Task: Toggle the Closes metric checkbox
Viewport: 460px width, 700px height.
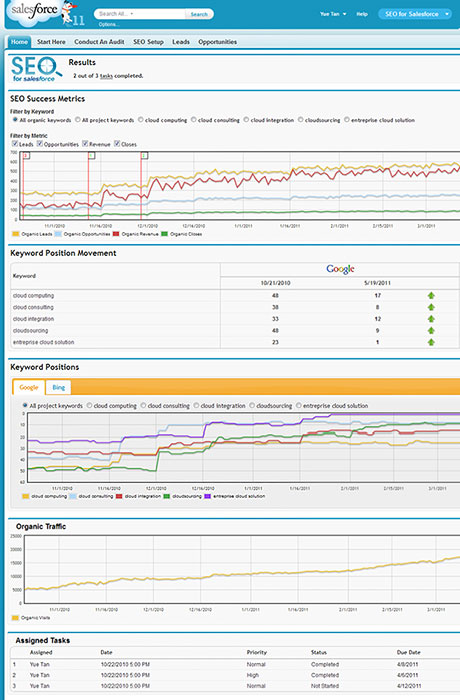Action: click(117, 143)
